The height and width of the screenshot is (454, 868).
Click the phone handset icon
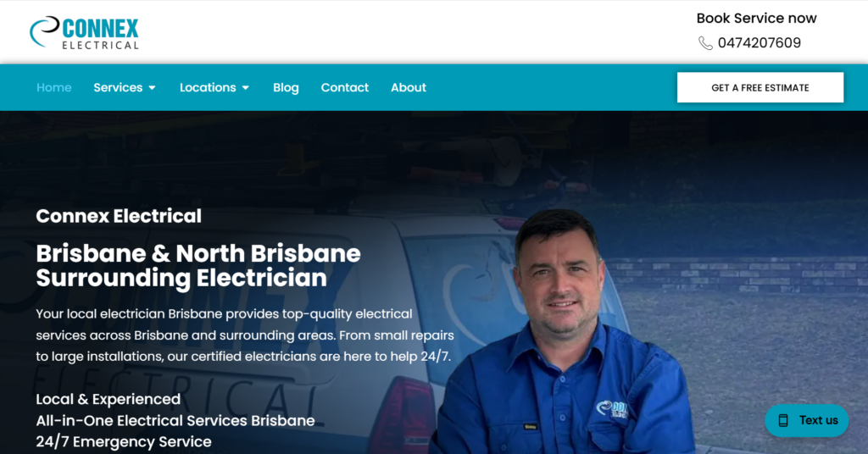tap(705, 43)
